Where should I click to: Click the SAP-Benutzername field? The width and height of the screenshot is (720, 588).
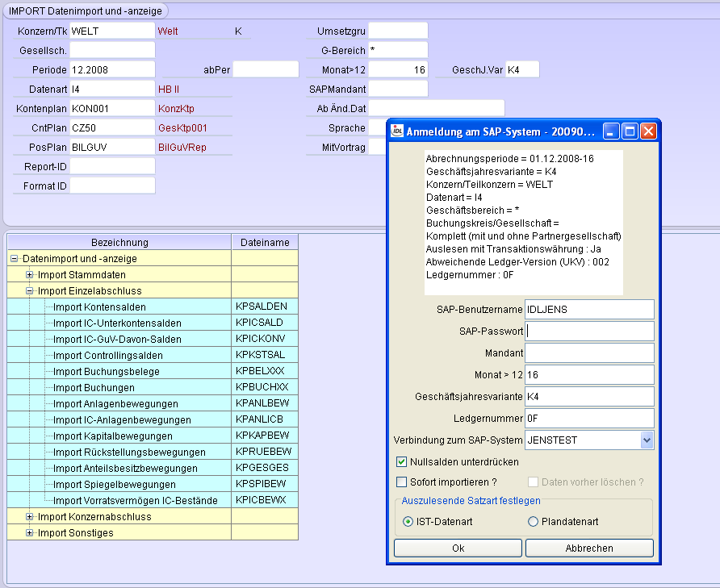589,310
